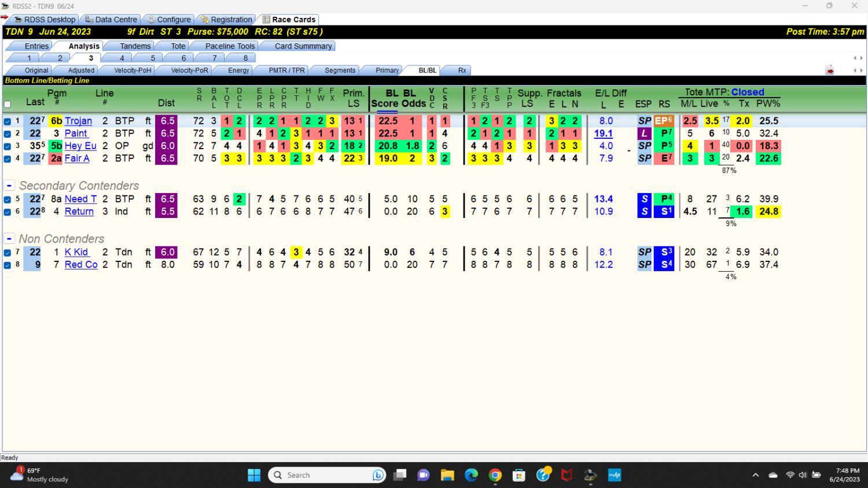Open McAfee from the taskbar

click(x=567, y=475)
